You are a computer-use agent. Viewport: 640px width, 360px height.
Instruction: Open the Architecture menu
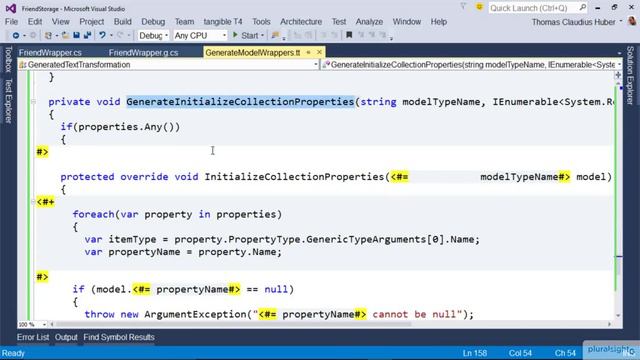(x=301, y=22)
